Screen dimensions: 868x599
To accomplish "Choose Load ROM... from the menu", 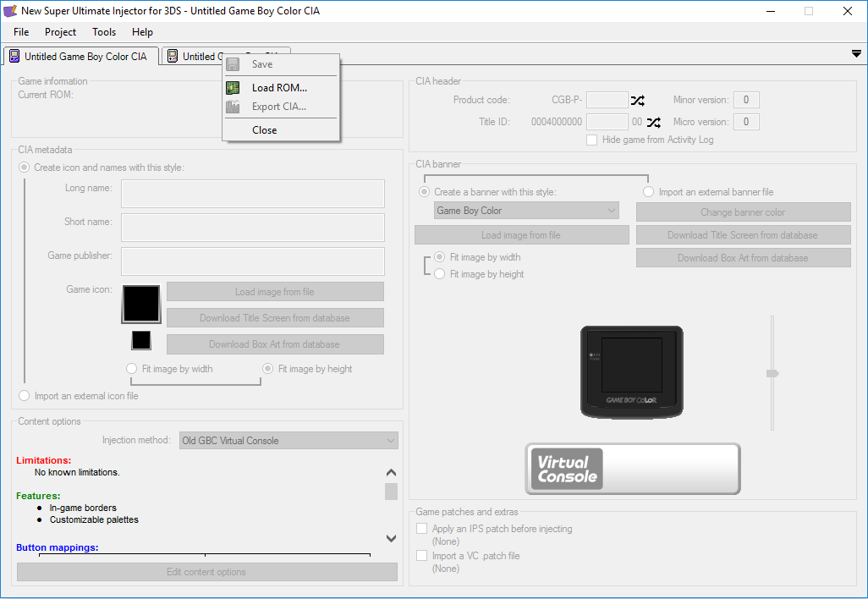I will click(281, 87).
